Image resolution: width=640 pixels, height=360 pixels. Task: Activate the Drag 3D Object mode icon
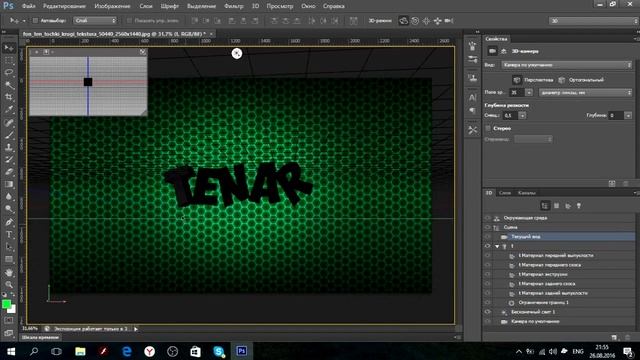(426, 21)
